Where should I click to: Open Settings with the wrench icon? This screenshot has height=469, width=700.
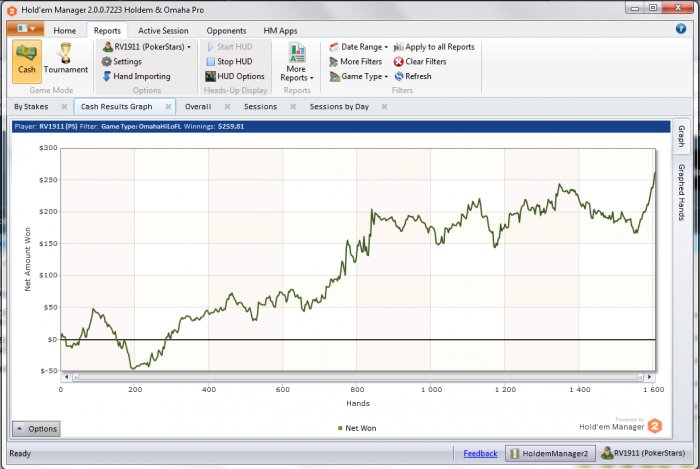click(106, 61)
